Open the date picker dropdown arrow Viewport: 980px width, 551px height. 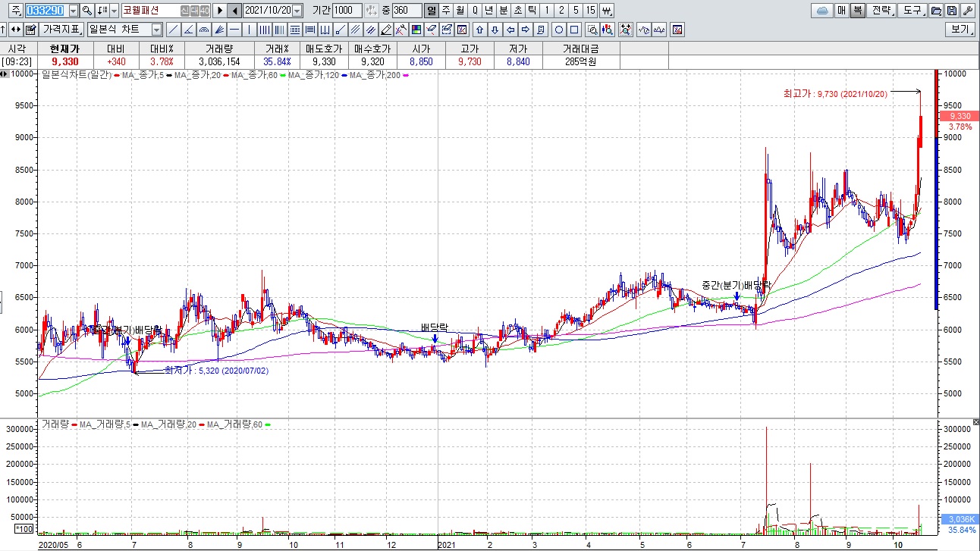point(297,11)
